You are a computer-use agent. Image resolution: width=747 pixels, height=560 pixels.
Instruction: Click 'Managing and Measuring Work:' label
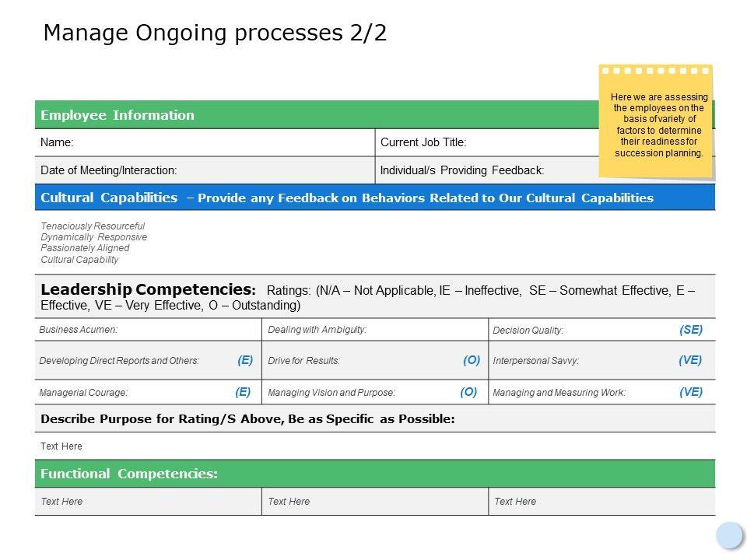click(x=559, y=392)
